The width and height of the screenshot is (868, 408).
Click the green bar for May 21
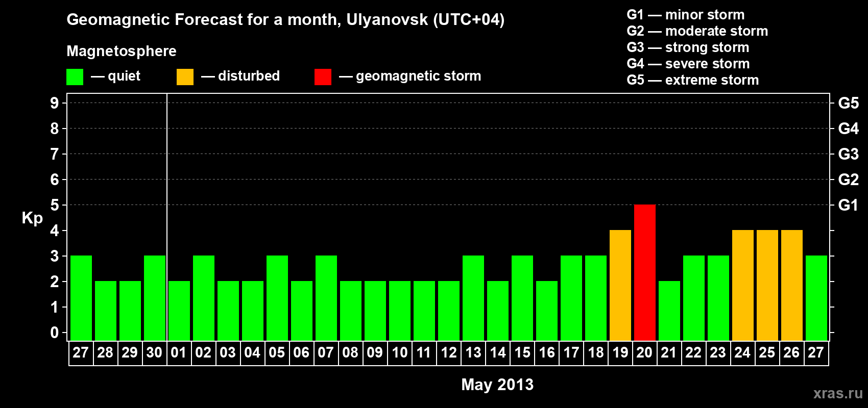(669, 311)
